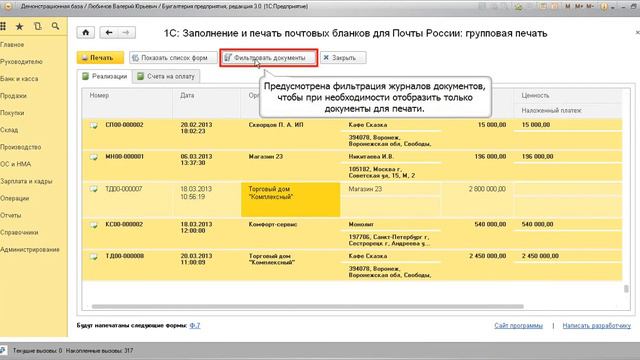Open Руководителю section in sidebar
The width and height of the screenshot is (640, 360).
(21, 62)
